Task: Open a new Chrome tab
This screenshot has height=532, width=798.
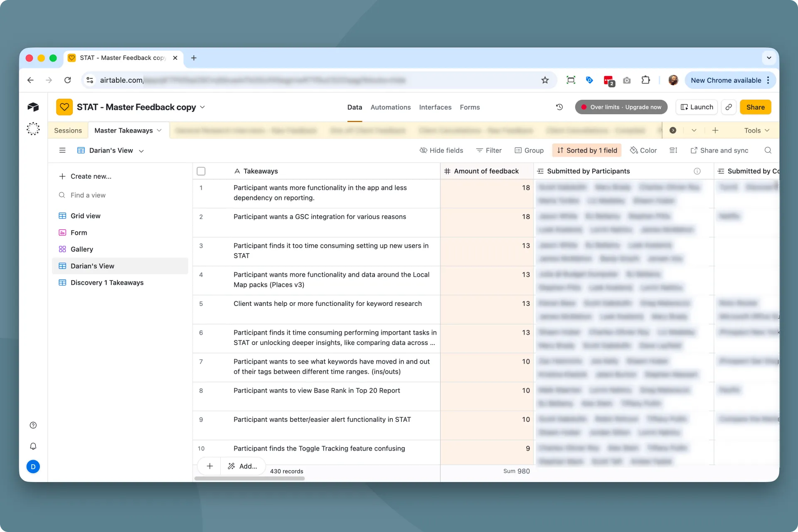Action: tap(194, 58)
